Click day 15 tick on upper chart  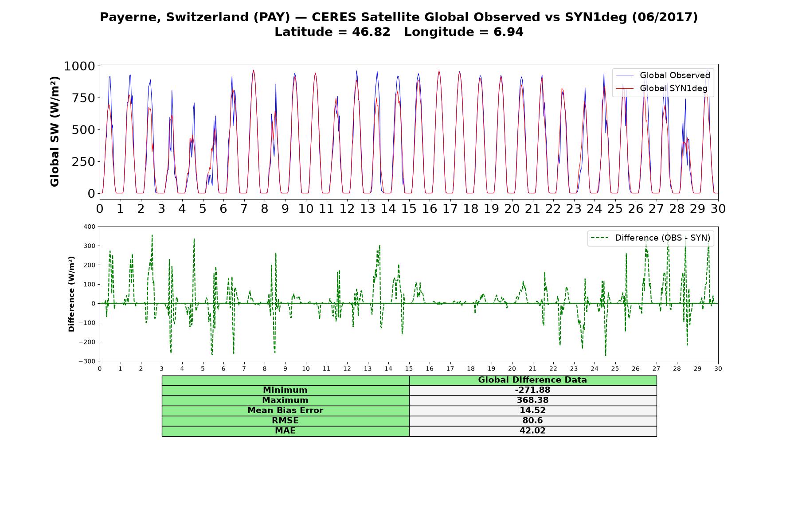click(409, 208)
